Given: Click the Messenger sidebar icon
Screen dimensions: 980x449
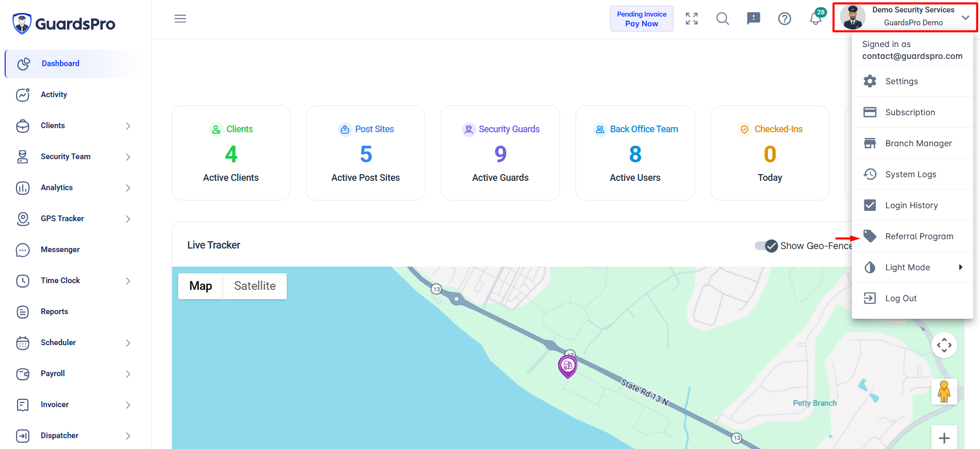Looking at the screenshot, I should (23, 250).
